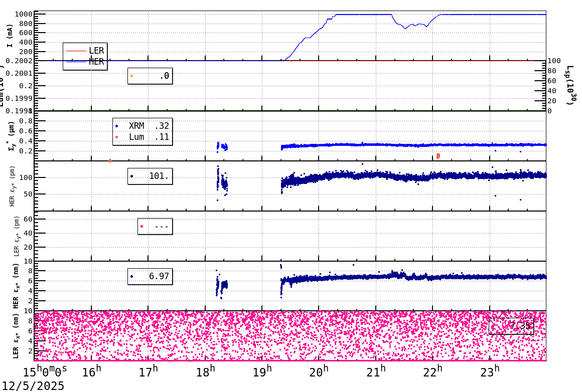Click the orange dot in the .0 value box
Viewport: 582px width, 392px height.
[132, 75]
